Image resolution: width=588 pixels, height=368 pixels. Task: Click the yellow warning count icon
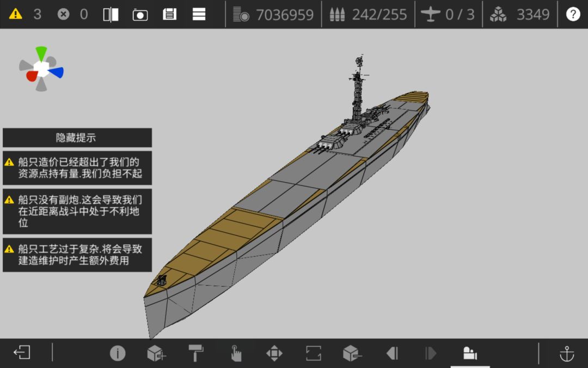pyautogui.click(x=15, y=14)
